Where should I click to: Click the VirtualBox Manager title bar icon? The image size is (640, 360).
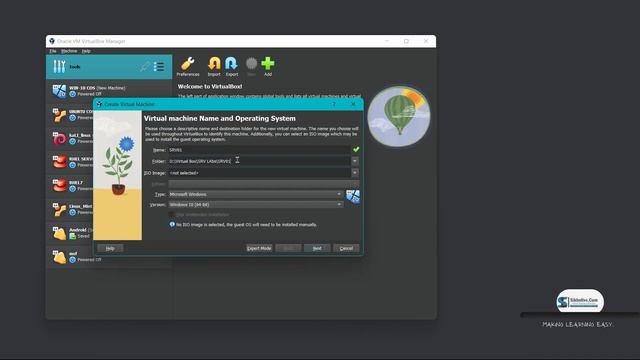tap(52, 41)
